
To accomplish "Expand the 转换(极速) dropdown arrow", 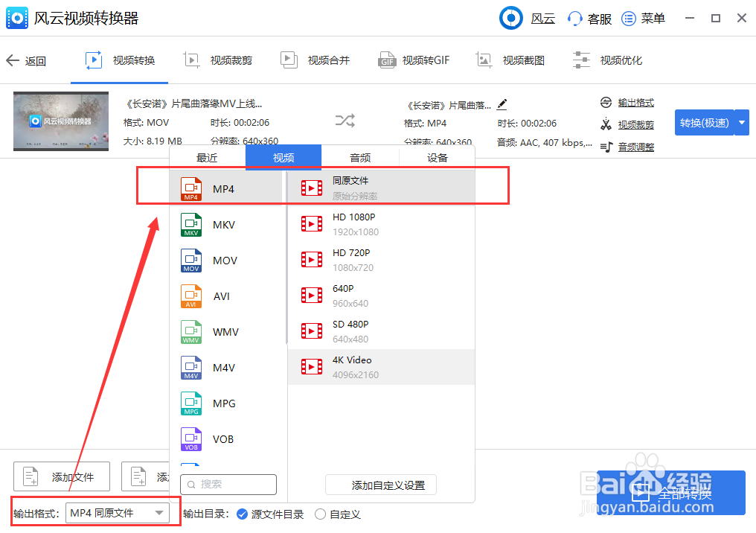I will tap(742, 123).
